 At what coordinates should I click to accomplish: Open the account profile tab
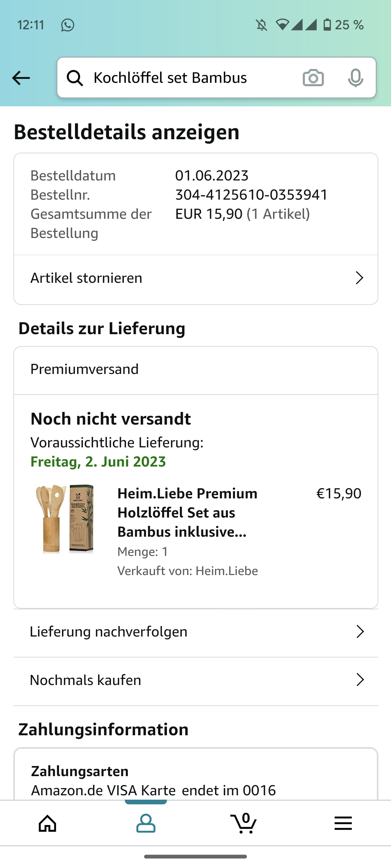coord(146,823)
